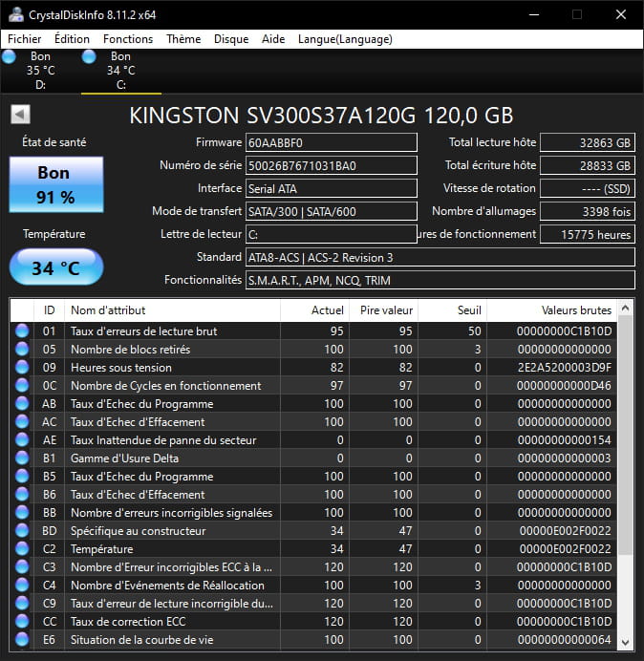The image size is (644, 661).
Task: Open the Thème menu
Action: pyautogui.click(x=183, y=39)
